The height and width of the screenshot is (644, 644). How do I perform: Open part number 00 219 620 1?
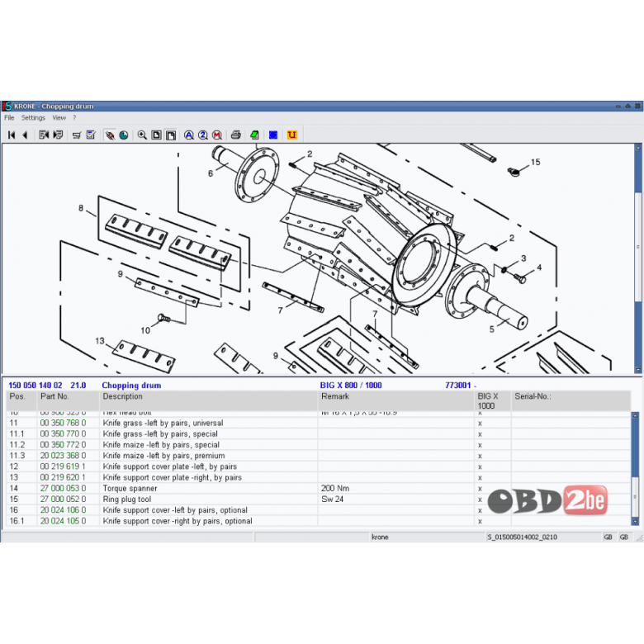(64, 477)
